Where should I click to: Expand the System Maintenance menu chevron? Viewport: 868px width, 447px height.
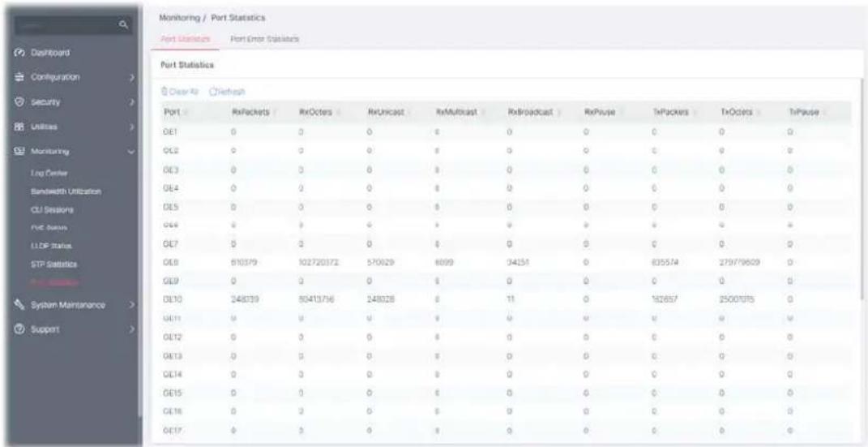(131, 305)
